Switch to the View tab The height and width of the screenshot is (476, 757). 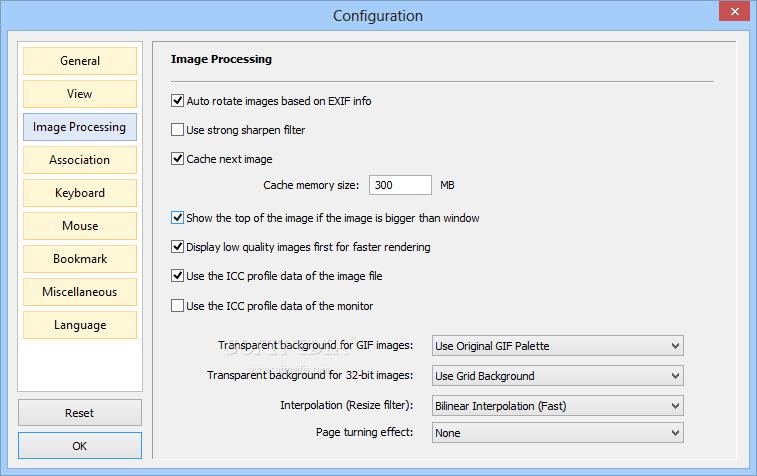(80, 94)
